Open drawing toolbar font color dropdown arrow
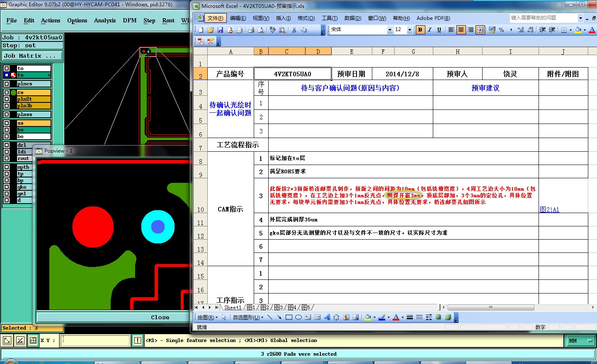 [402, 318]
